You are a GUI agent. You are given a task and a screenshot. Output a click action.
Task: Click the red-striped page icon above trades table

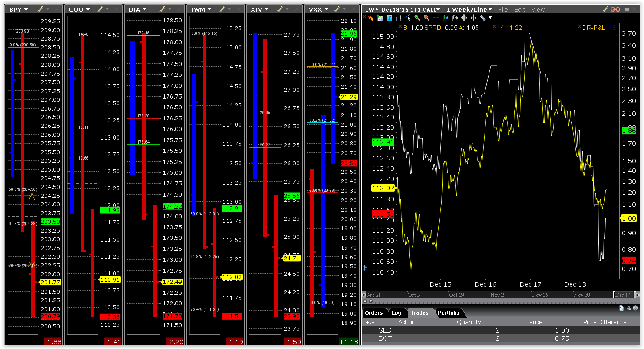tap(621, 308)
